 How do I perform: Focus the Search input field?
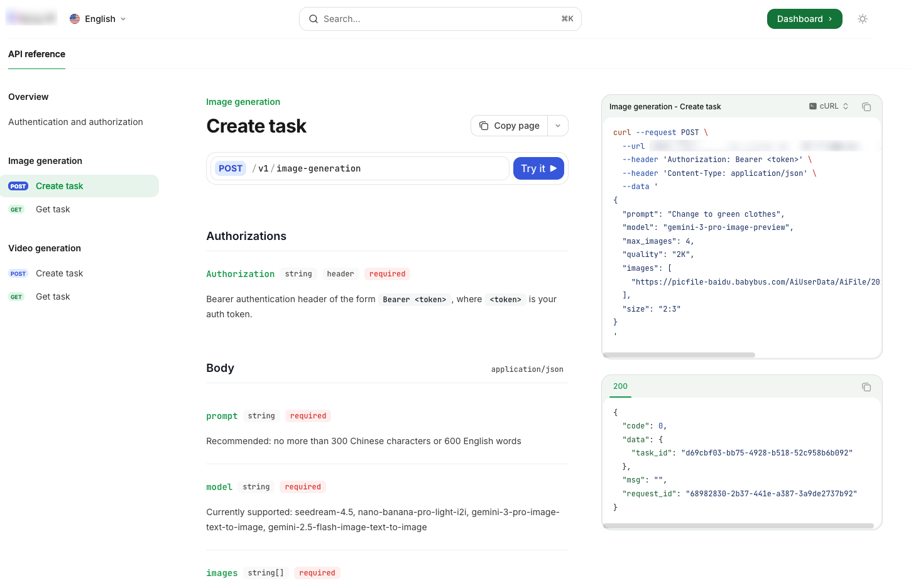pos(440,19)
